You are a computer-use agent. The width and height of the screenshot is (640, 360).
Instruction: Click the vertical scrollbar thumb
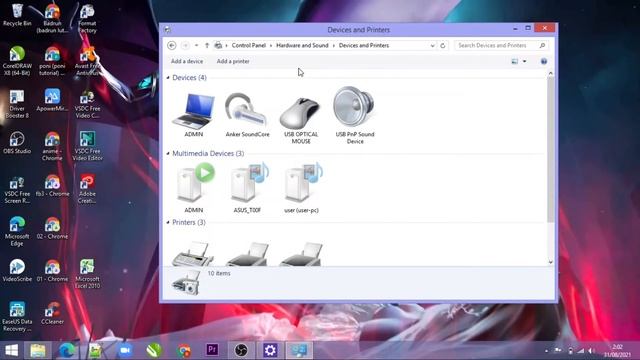[x=550, y=150]
